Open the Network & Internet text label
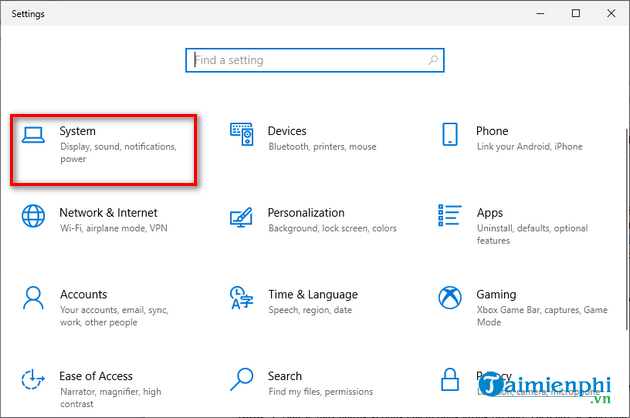Image resolution: width=630 pixels, height=418 pixels. [108, 213]
